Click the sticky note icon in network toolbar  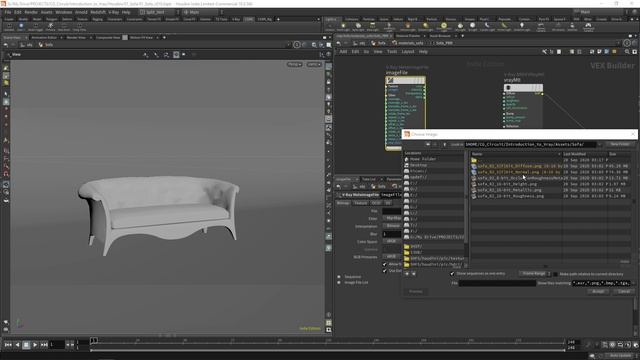click(614, 52)
